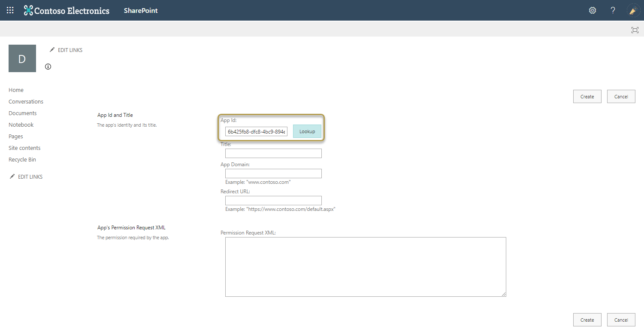Click the site logo tile 'D'

(22, 58)
